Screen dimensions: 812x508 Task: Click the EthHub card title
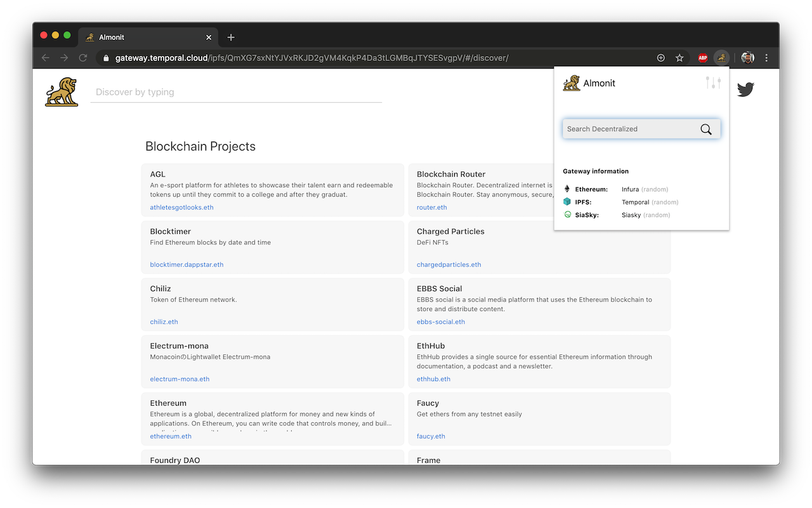click(431, 345)
